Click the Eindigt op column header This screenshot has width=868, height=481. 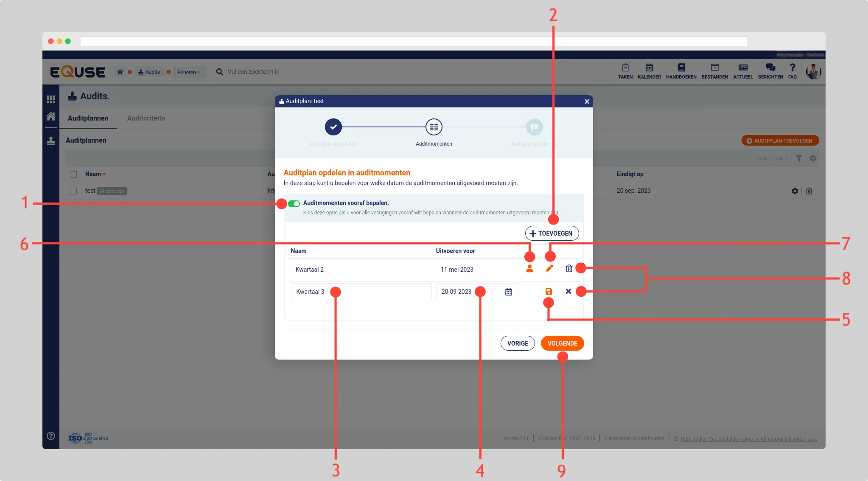click(630, 174)
